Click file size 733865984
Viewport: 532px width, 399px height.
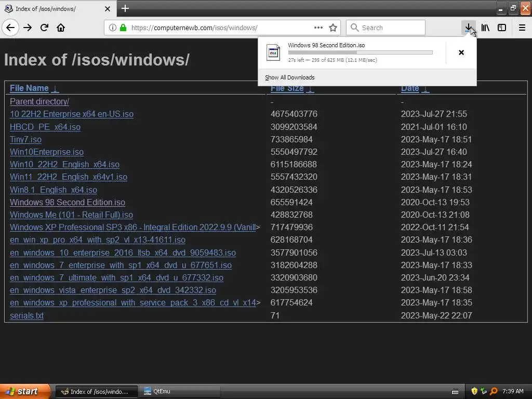(x=291, y=139)
